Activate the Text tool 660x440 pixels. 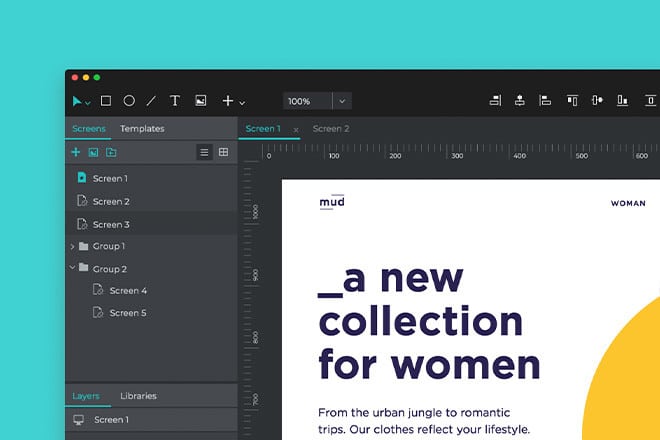click(175, 101)
